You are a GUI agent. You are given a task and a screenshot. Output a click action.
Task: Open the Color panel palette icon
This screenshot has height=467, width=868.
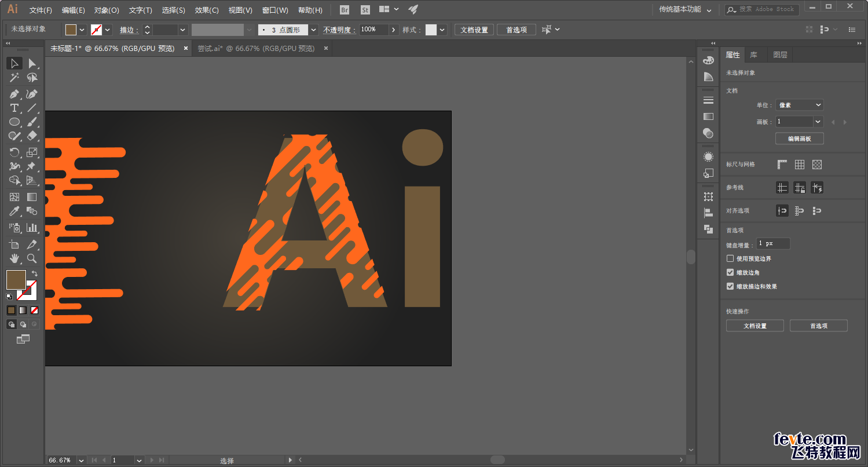click(708, 60)
